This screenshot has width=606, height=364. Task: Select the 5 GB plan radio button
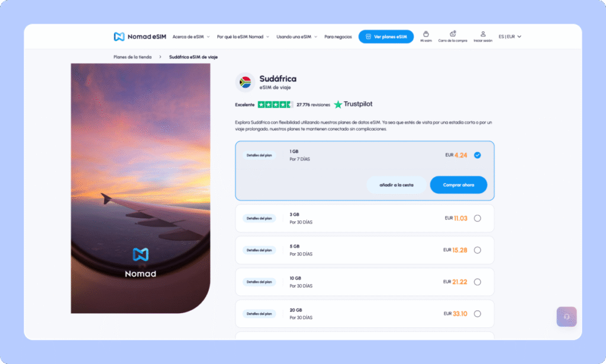478,250
